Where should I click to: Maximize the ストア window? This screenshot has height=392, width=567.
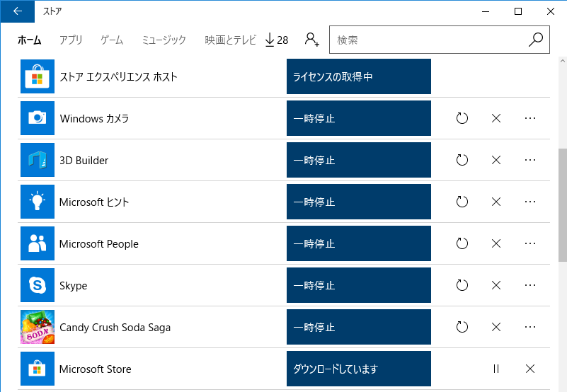click(x=518, y=11)
